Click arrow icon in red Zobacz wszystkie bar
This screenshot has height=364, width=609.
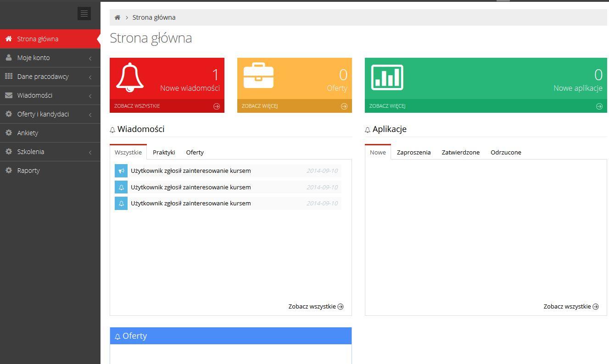(217, 106)
